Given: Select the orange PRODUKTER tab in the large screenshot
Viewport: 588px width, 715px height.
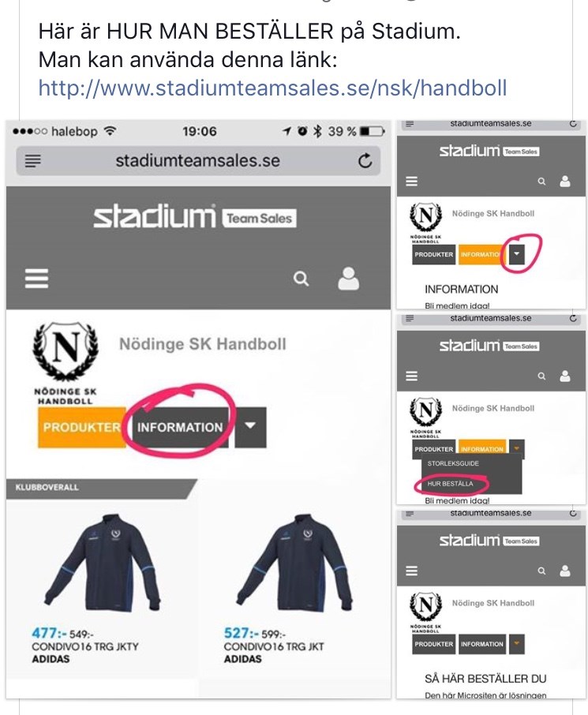Looking at the screenshot, I should (x=81, y=427).
